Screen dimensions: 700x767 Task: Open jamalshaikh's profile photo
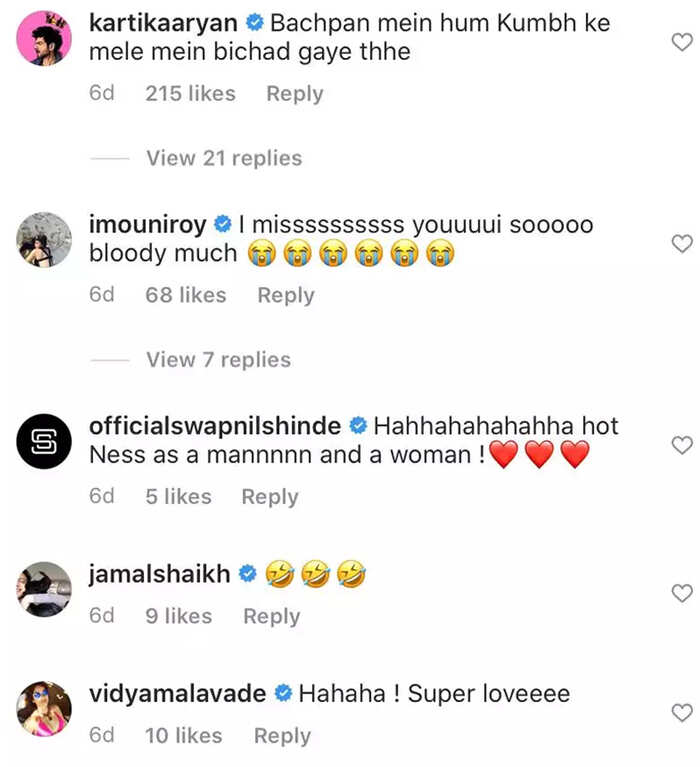coord(44,589)
